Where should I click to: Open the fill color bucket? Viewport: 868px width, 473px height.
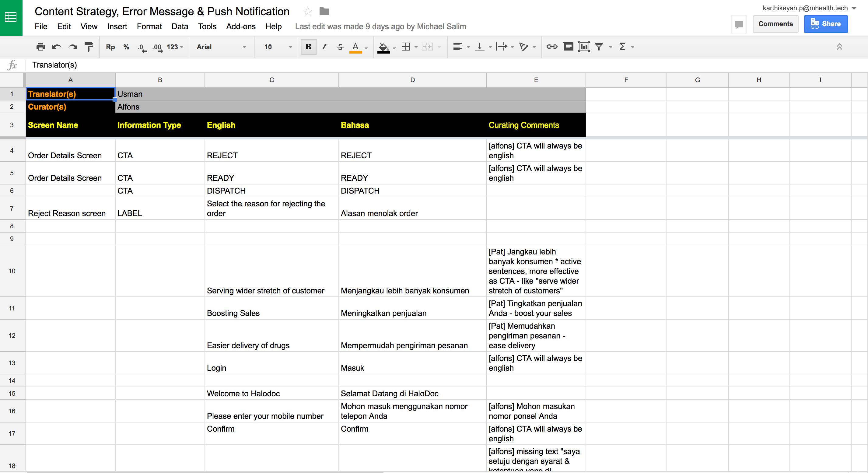point(383,47)
